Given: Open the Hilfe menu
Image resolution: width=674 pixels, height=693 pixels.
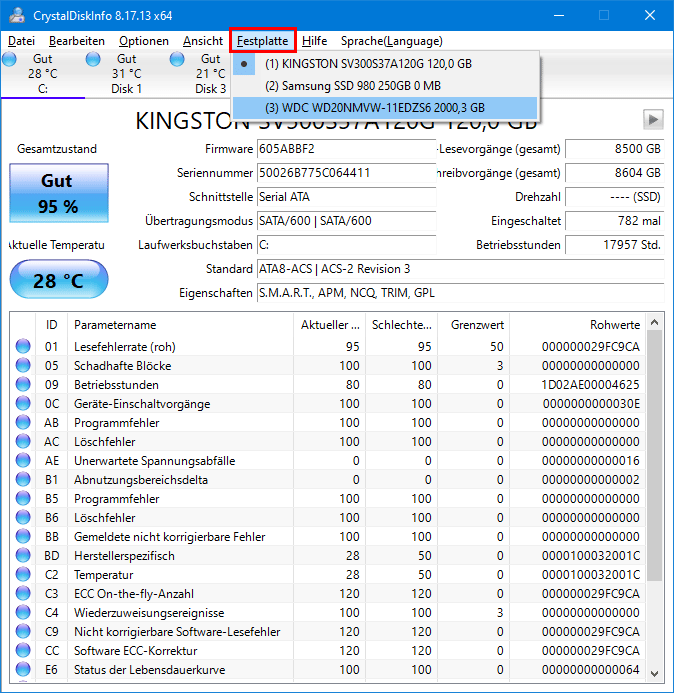Looking at the screenshot, I should (314, 41).
